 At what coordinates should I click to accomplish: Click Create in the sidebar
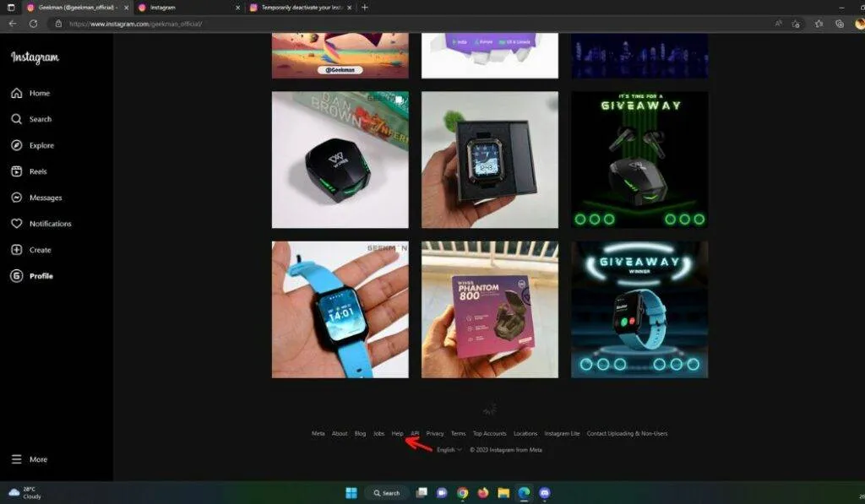click(31, 250)
